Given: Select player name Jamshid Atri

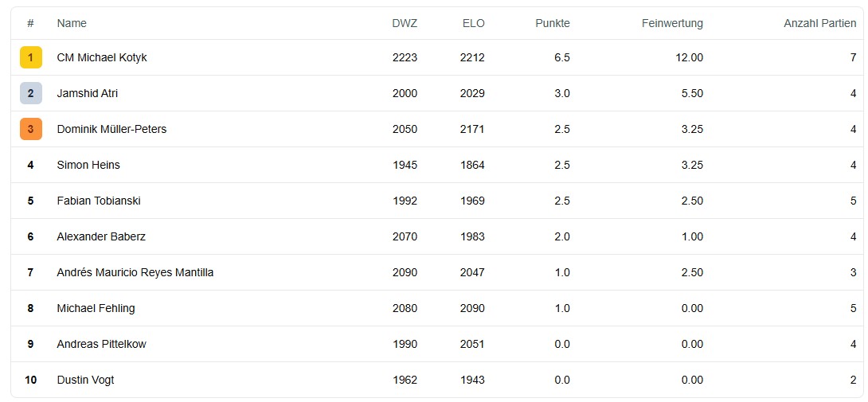Looking at the screenshot, I should 88,93.
